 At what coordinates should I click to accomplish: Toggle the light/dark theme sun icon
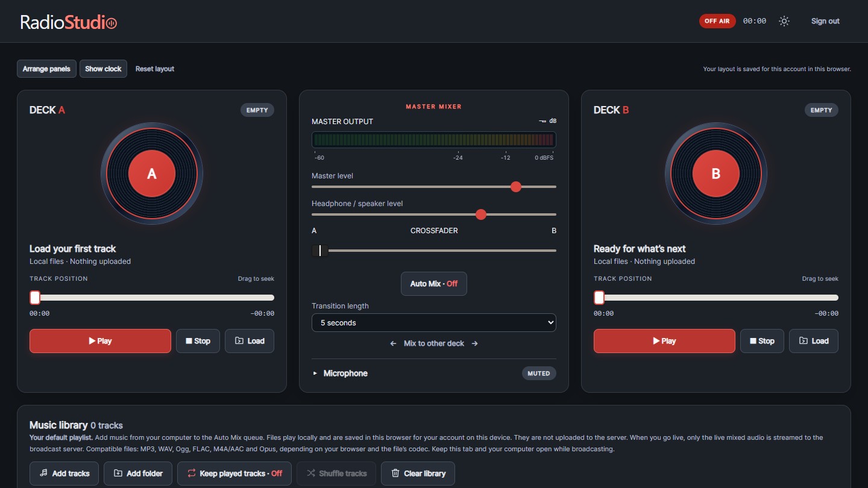784,21
